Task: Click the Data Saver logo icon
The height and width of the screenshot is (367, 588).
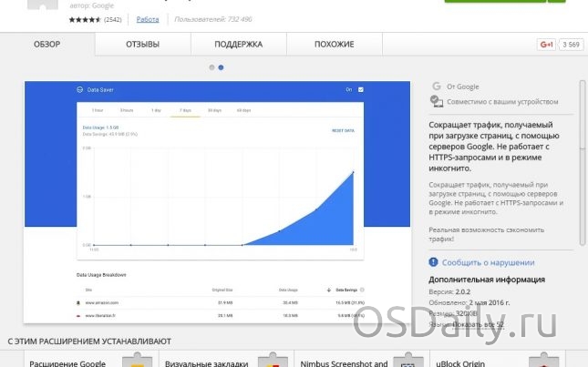Action: coord(79,89)
